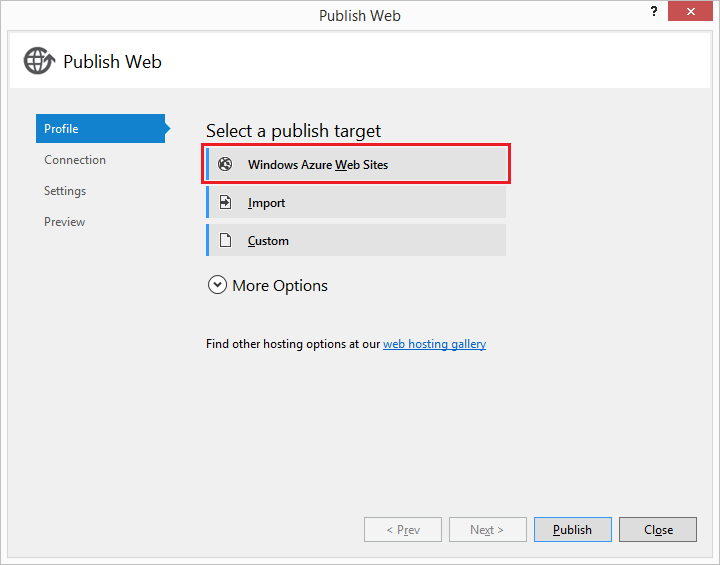720x565 pixels.
Task: Close the Publish Web dialog window
Action: tap(691, 11)
